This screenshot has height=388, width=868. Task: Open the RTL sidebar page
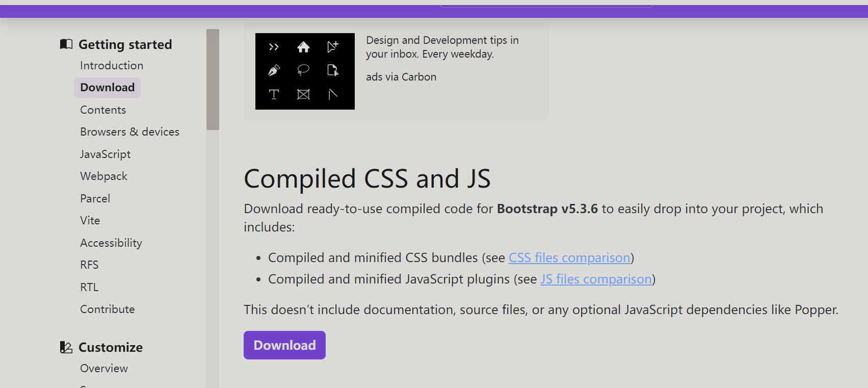click(x=89, y=287)
